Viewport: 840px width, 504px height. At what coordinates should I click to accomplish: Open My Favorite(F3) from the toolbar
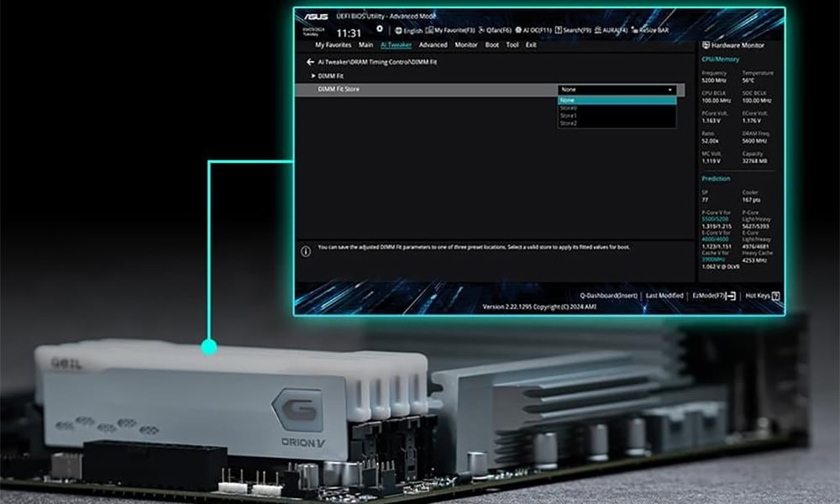pos(450,30)
